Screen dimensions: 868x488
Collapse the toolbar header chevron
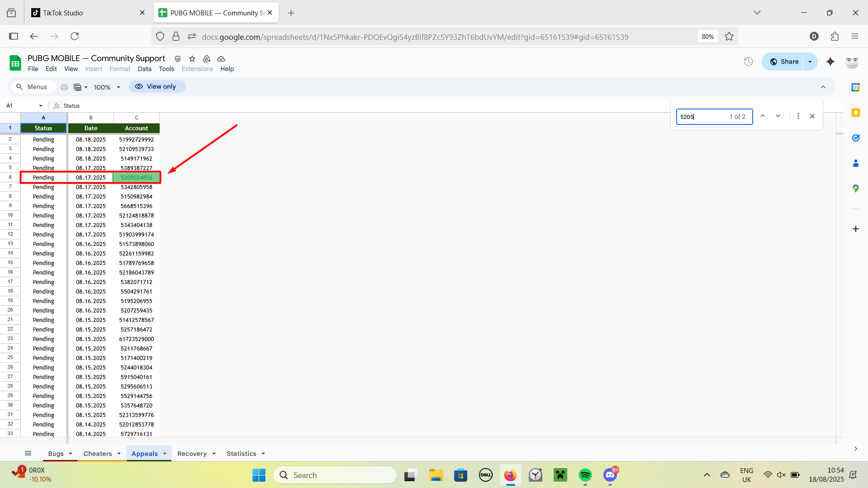[x=823, y=87]
